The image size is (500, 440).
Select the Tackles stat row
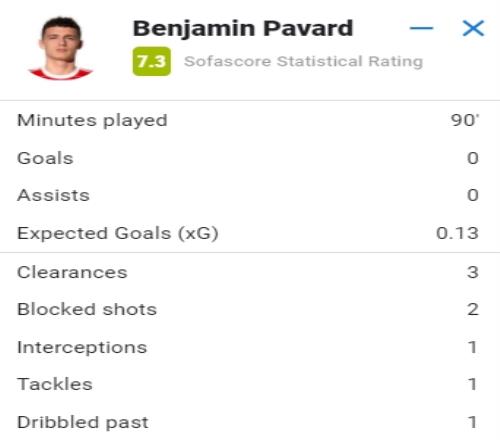tap(250, 384)
